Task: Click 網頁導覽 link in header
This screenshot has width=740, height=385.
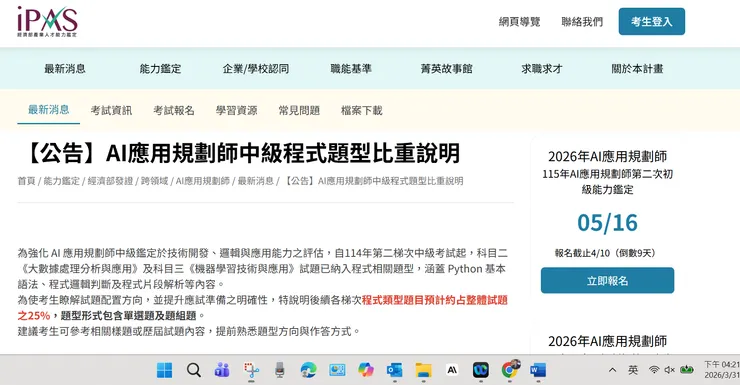Action: [520, 22]
